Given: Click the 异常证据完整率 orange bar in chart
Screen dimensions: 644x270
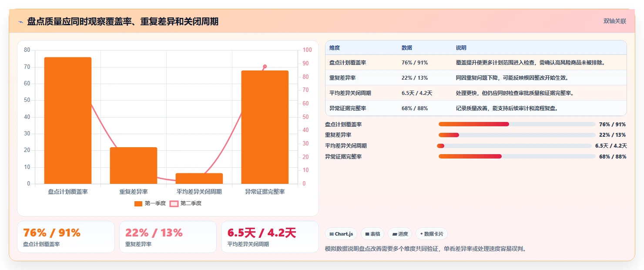Looking at the screenshot, I should [265, 127].
